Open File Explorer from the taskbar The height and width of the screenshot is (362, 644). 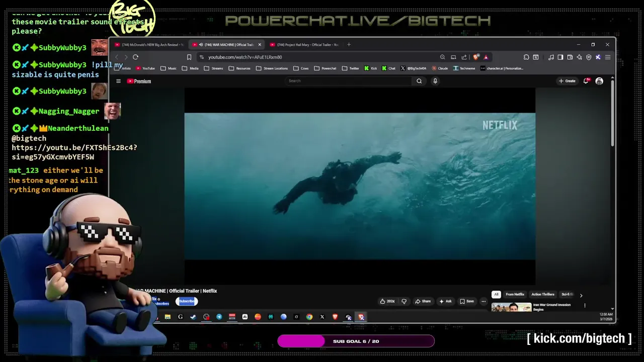tap(168, 317)
